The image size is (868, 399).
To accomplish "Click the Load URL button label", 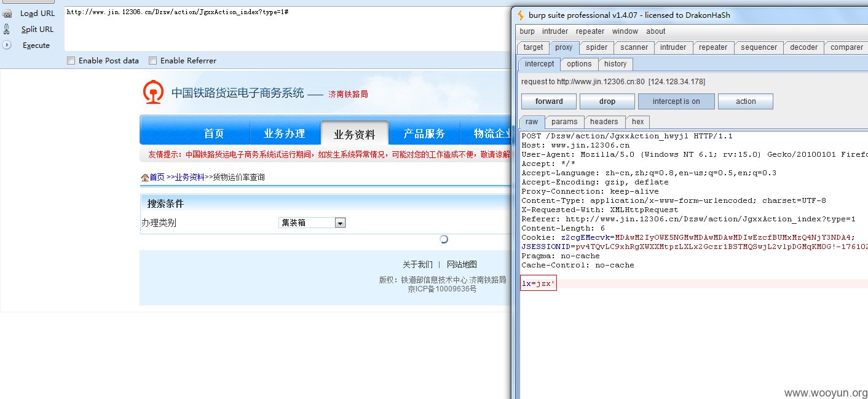I will 37,14.
